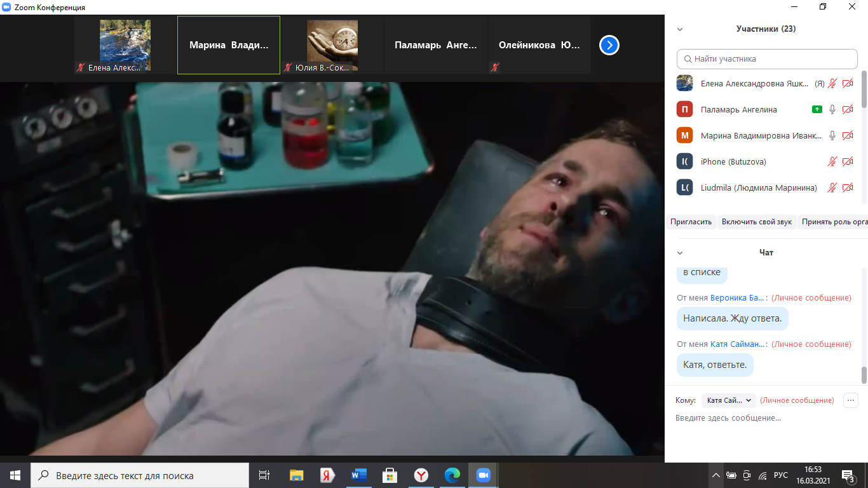Viewport: 868px width, 488px height.
Task: Click the M avatar of Марина Владимировна
Action: (684, 135)
